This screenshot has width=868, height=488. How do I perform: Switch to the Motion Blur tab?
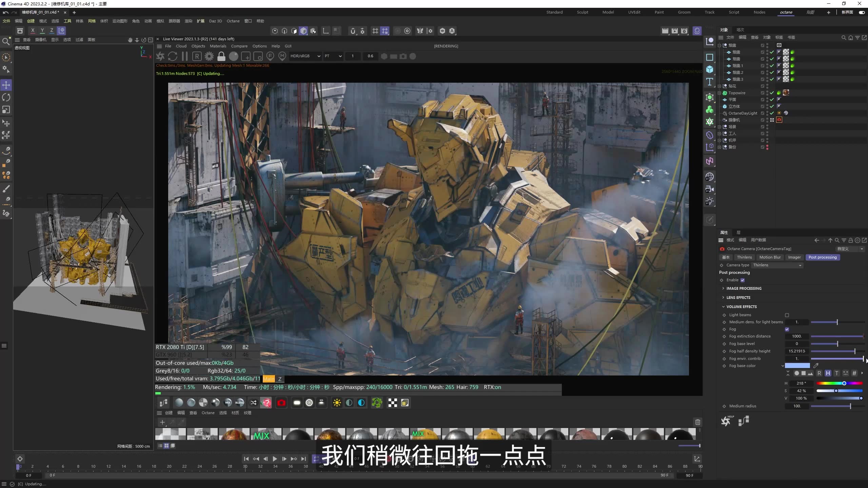click(770, 257)
